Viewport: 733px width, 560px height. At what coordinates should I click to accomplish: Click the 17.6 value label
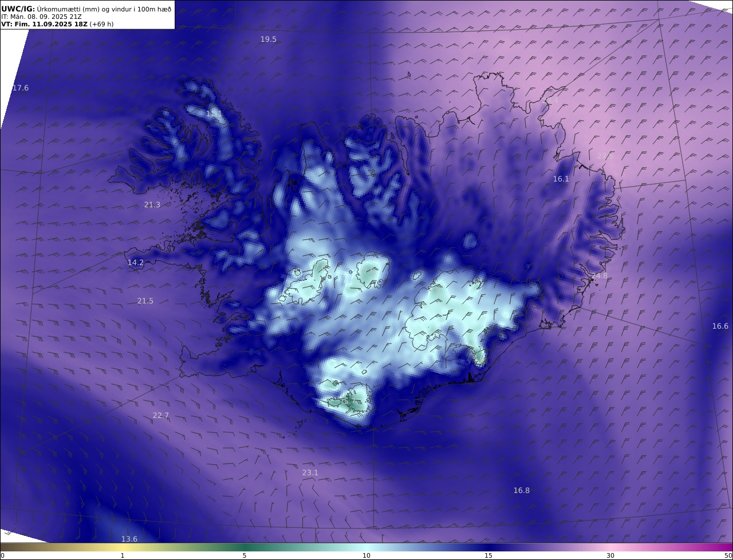click(20, 88)
